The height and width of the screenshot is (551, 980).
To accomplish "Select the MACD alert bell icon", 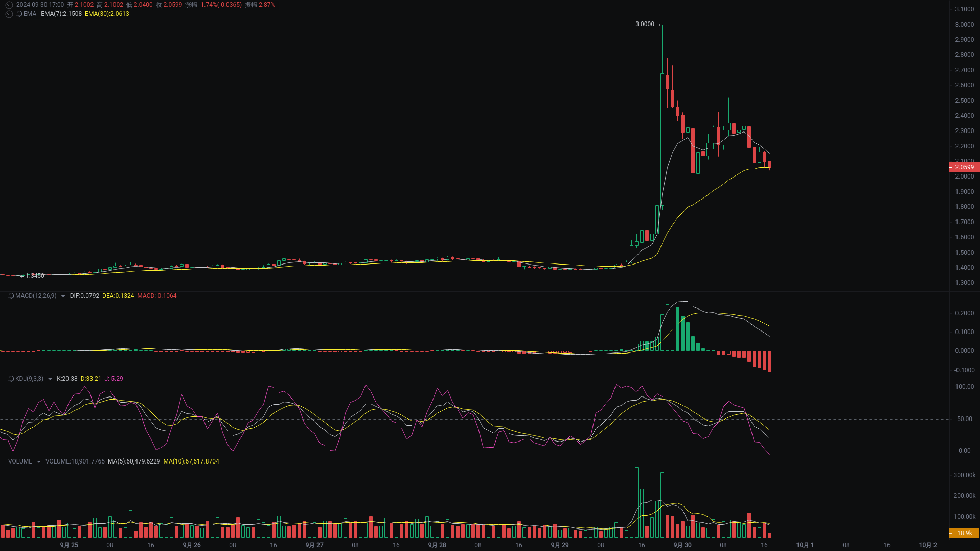I will click(x=10, y=296).
